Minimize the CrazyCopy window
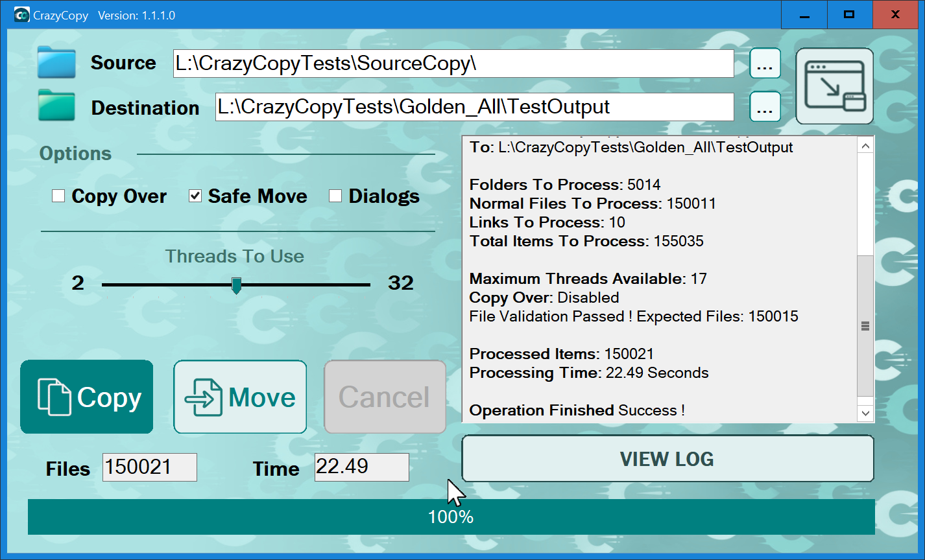Image resolution: width=925 pixels, height=560 pixels. 805,14
